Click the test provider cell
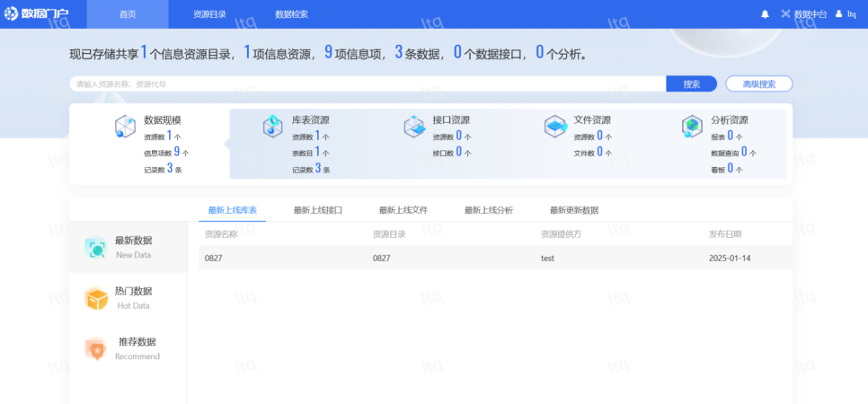The height and width of the screenshot is (404, 868). [x=547, y=259]
